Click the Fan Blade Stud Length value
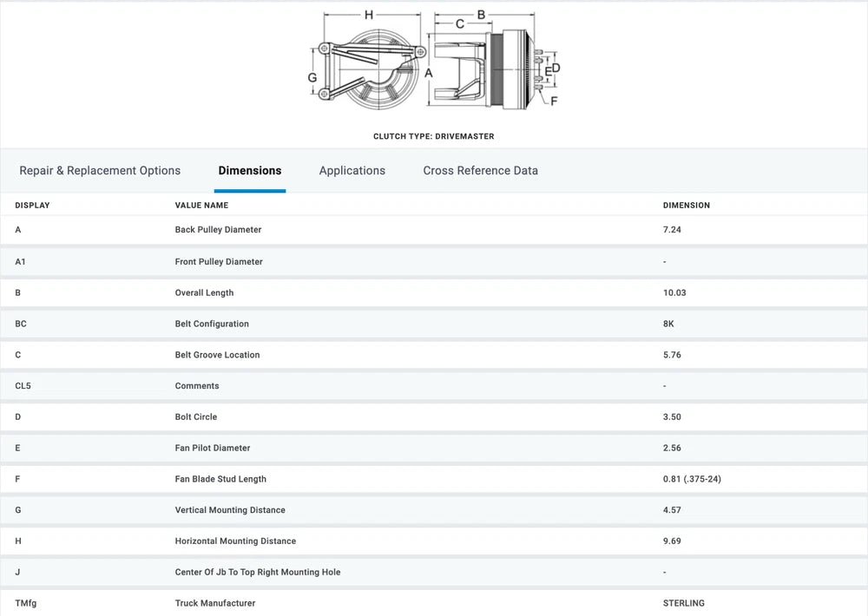Viewport: 868px width, 616px height. click(692, 479)
